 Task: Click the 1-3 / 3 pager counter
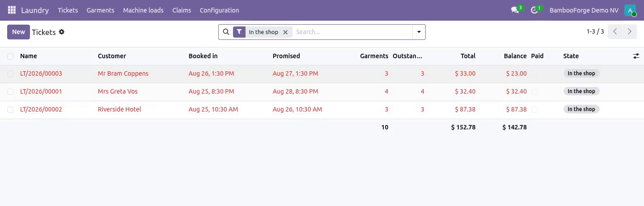tap(595, 32)
